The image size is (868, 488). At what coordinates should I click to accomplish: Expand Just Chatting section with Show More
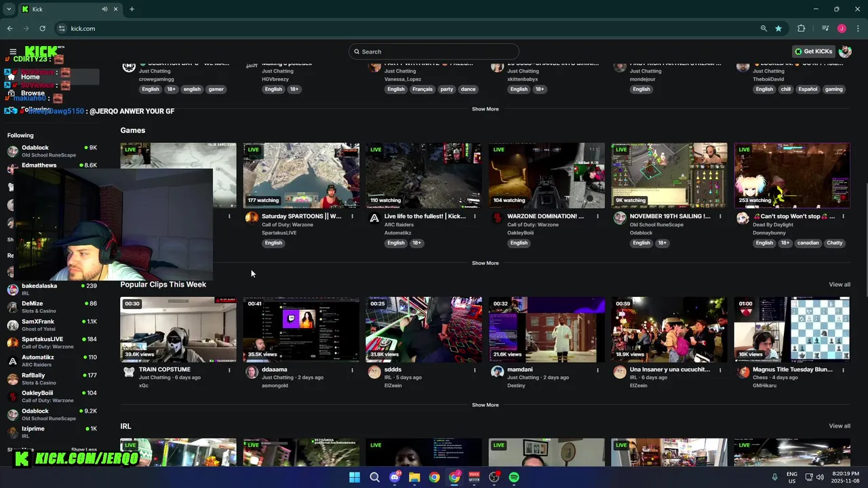tap(485, 109)
